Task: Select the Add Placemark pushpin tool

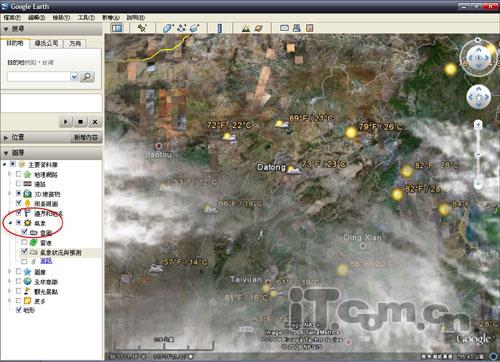Action: coord(142,28)
